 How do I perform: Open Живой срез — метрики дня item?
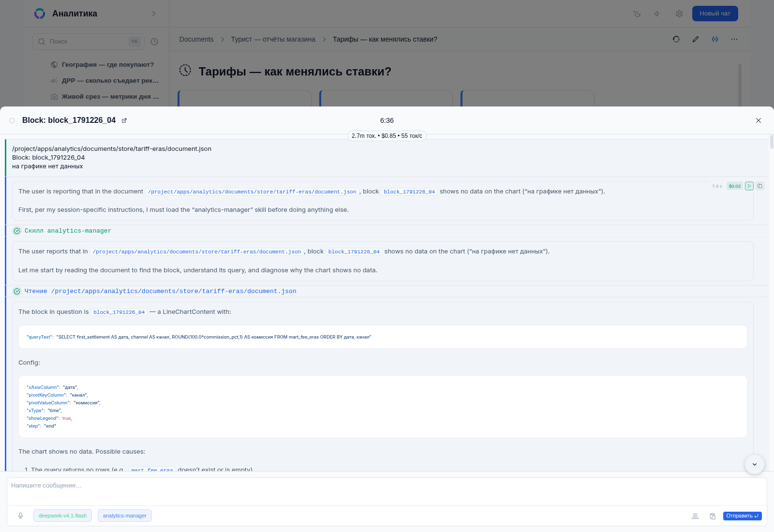click(105, 96)
